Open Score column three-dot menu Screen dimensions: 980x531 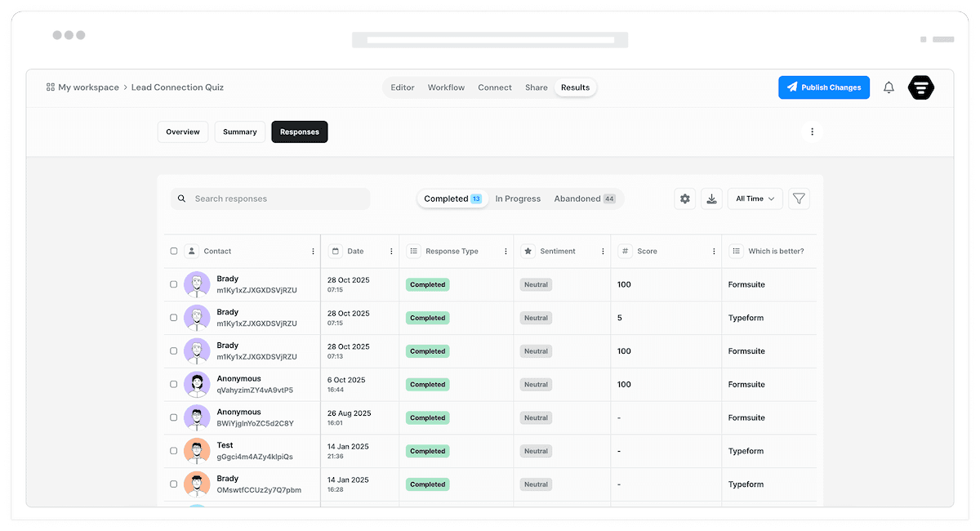click(x=714, y=252)
